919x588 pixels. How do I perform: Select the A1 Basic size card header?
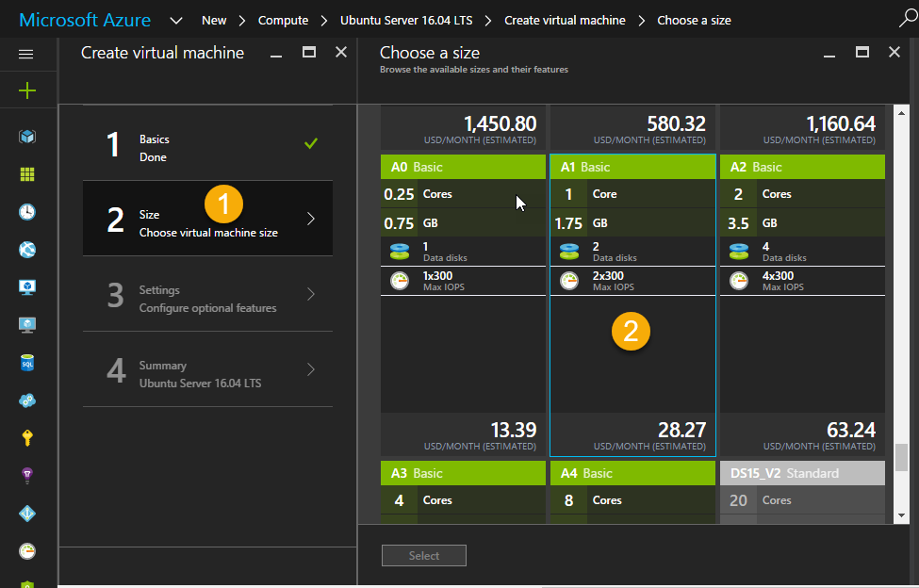(x=632, y=167)
